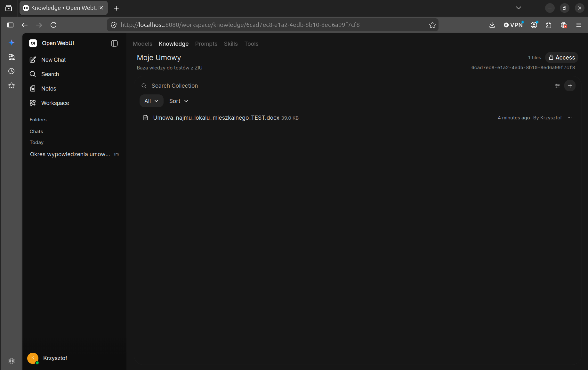The width and height of the screenshot is (588, 370).
Task: Open the Umowa_najmu_lokalu_mieszkalnego_TEST.docx file
Action: coord(216,118)
